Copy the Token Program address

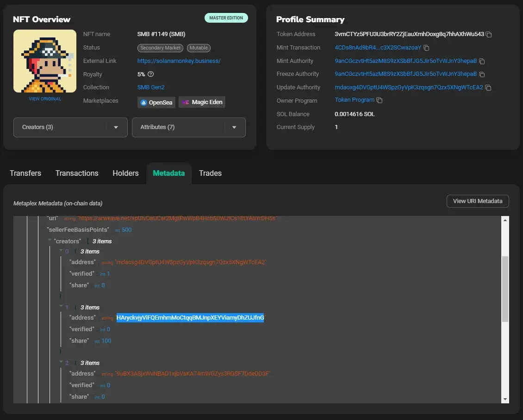(379, 100)
